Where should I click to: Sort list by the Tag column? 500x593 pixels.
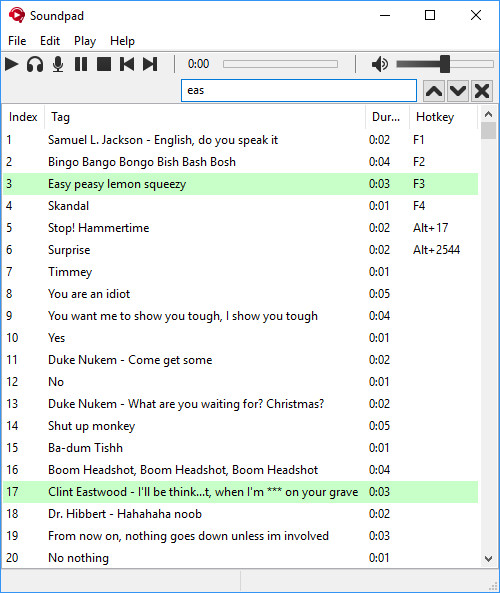point(205,117)
